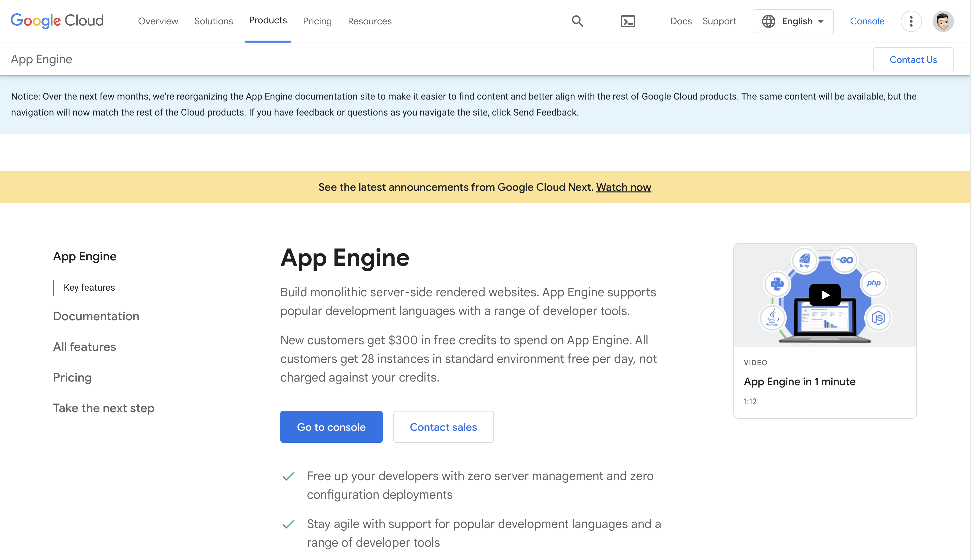
Task: Click the Take the next step sidebar item
Action: pyautogui.click(x=103, y=408)
